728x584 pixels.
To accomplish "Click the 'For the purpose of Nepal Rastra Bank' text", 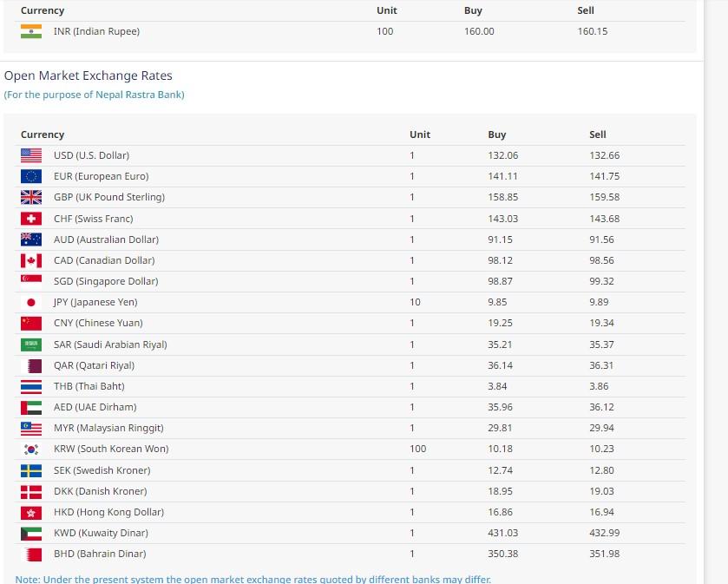I will tap(94, 95).
